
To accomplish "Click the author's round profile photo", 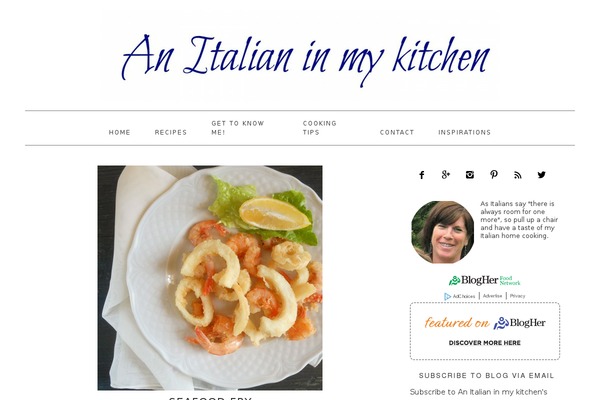I will click(442, 232).
